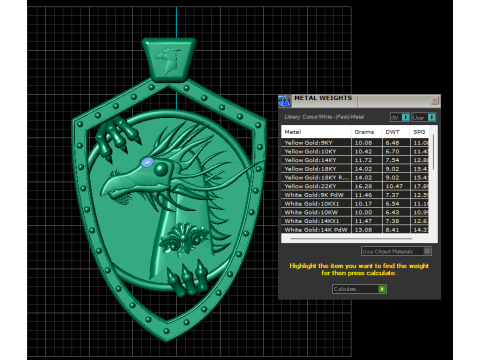Image resolution: width=480 pixels, height=360 pixels.
Task: Click the 6.48 DWT value
Action: click(392, 143)
